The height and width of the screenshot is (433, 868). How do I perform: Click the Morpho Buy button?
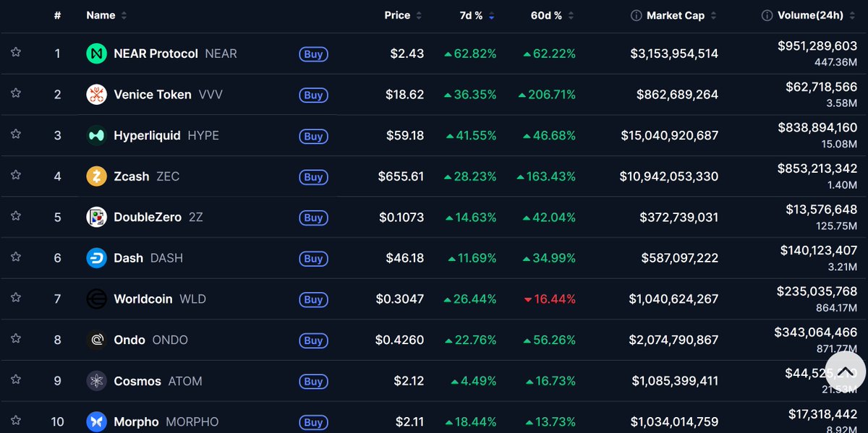tap(313, 422)
